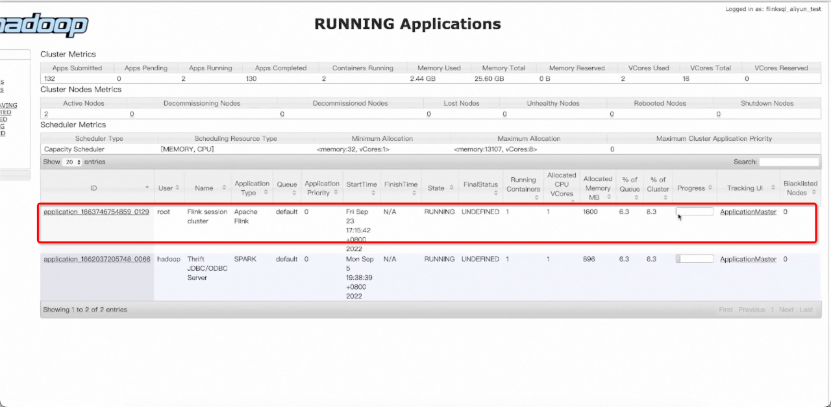Click VCores Total value 16

point(686,79)
